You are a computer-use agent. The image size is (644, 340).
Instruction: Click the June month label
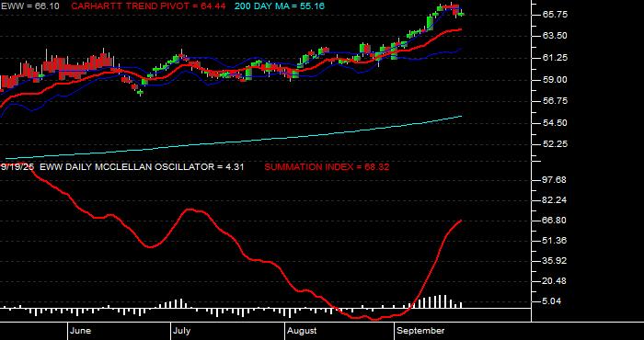tap(81, 331)
